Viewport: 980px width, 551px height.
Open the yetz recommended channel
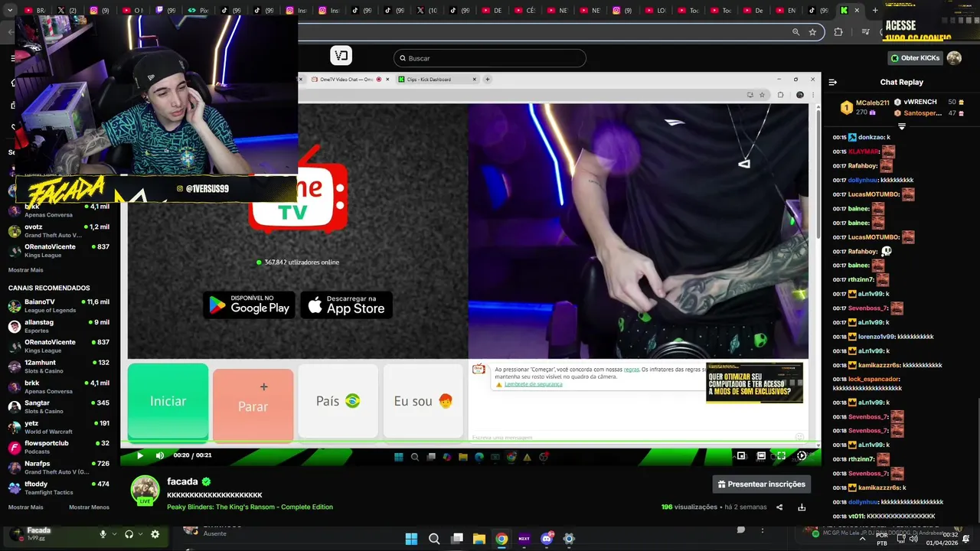(x=60, y=427)
